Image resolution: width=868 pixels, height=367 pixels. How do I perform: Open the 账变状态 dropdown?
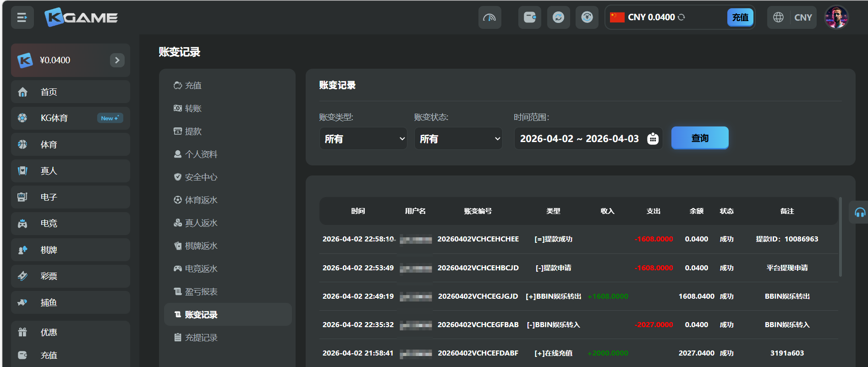tap(458, 138)
